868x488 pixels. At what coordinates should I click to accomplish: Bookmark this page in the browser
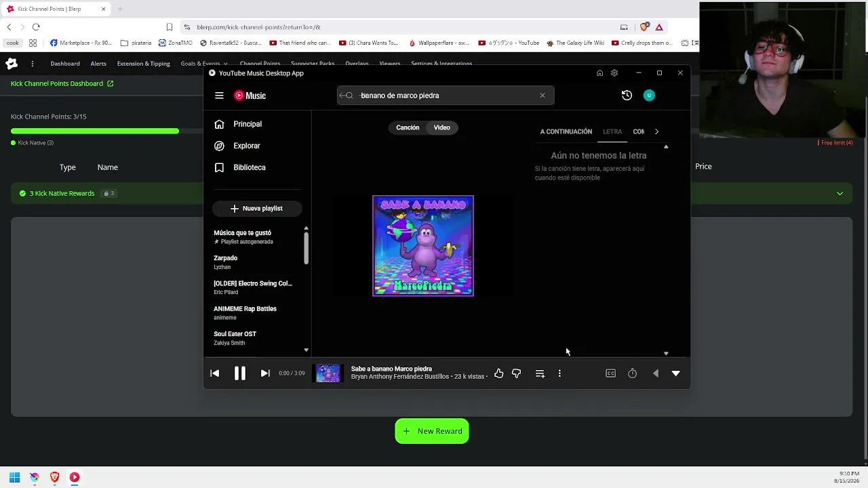pyautogui.click(x=170, y=27)
